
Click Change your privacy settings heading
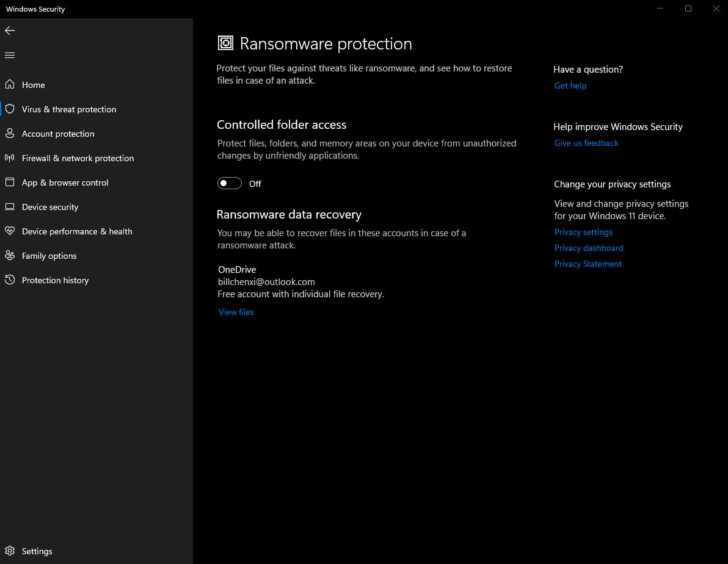tap(613, 184)
